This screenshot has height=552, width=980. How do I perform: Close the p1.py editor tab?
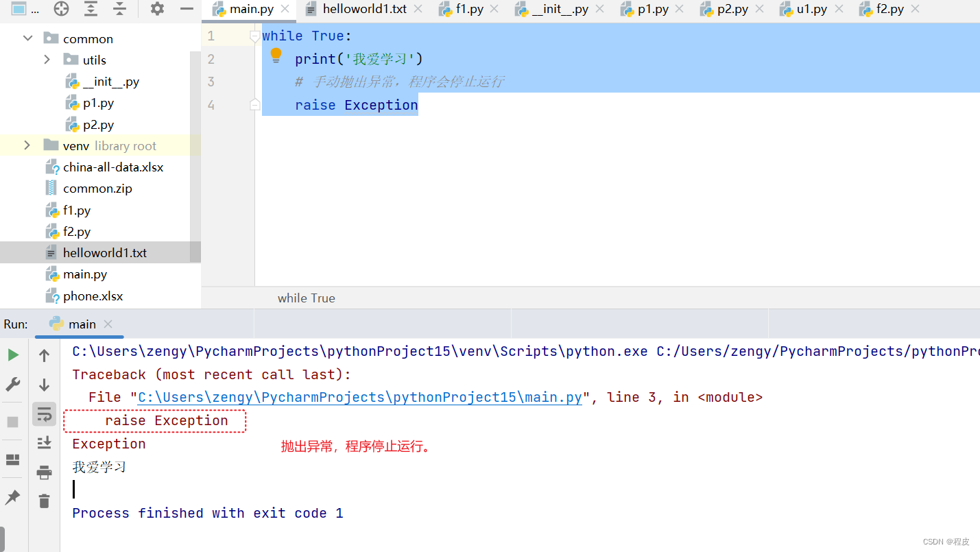point(680,10)
